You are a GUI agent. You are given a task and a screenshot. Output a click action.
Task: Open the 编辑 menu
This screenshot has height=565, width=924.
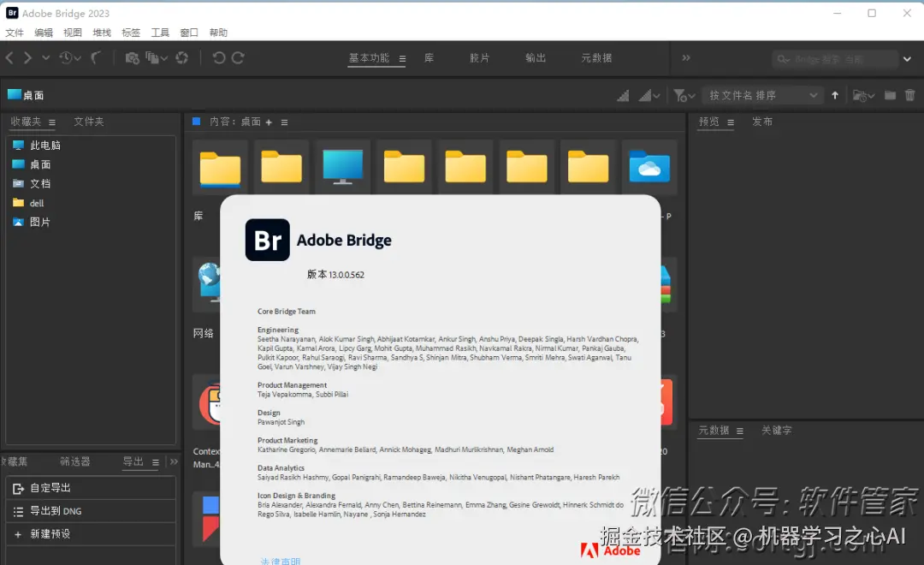click(44, 33)
